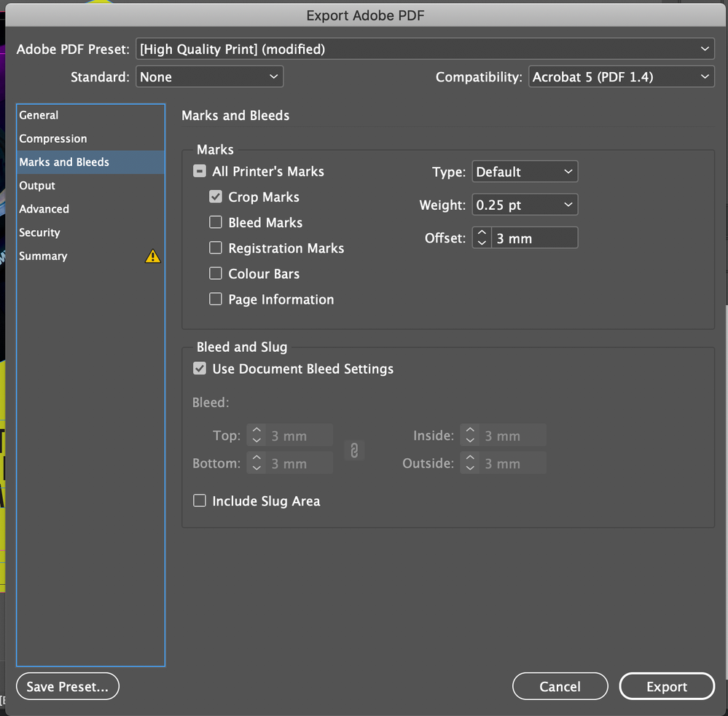Image resolution: width=728 pixels, height=716 pixels.
Task: Open the Compatibility dropdown menu
Action: [x=621, y=76]
